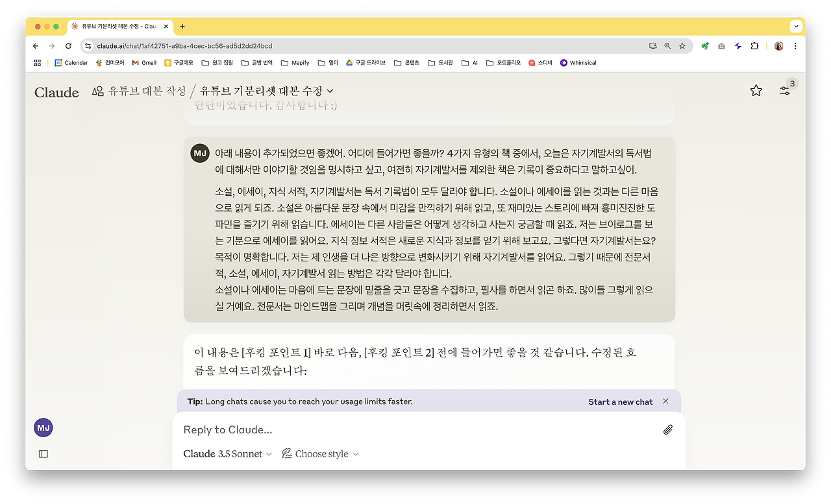831x504 pixels.
Task: Click inside the Reply to Claude field
Action: [390, 429]
